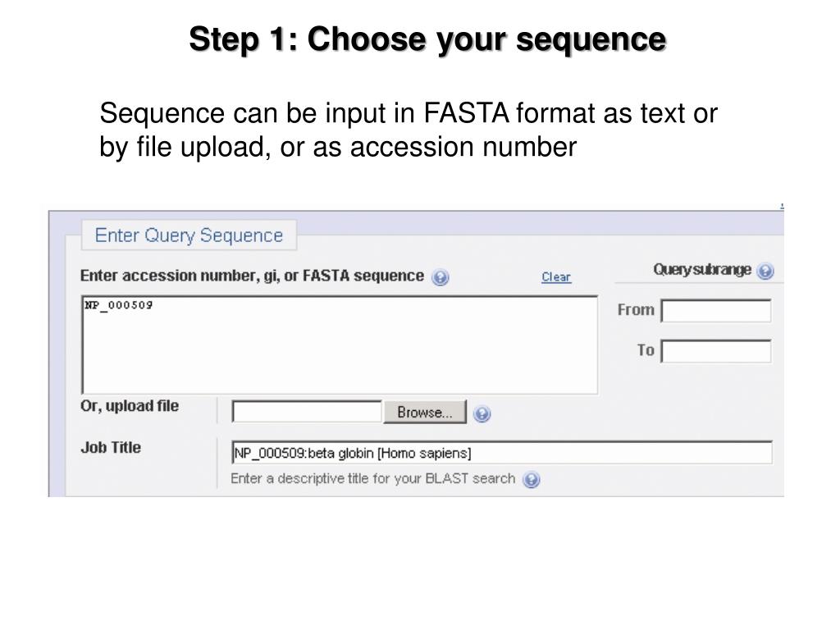Select the Enter Query Sequence section header

point(189,235)
